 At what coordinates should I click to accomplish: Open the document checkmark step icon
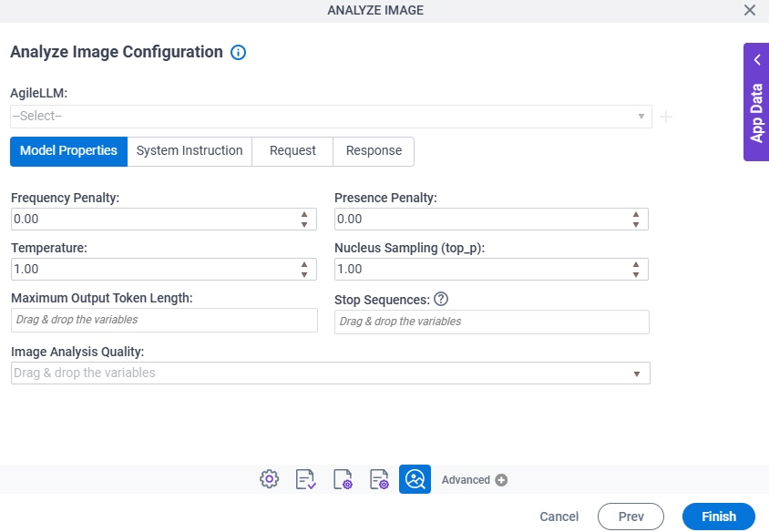(x=305, y=479)
